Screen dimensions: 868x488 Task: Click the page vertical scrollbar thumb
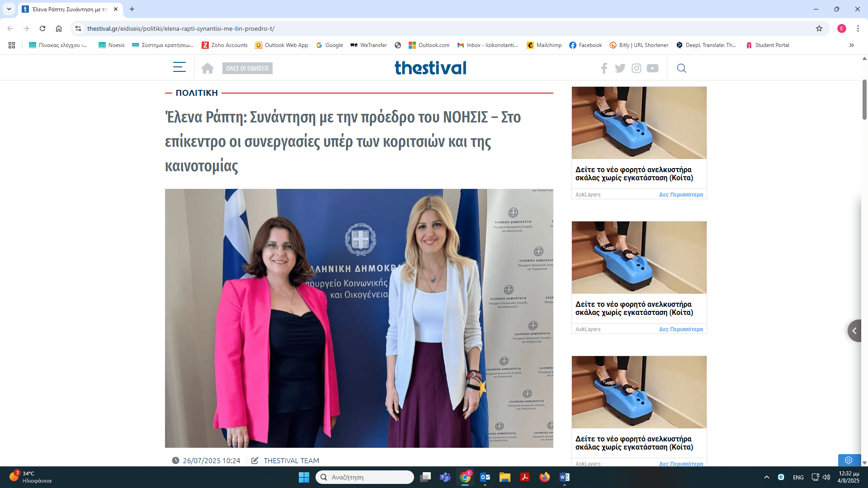[x=864, y=99]
